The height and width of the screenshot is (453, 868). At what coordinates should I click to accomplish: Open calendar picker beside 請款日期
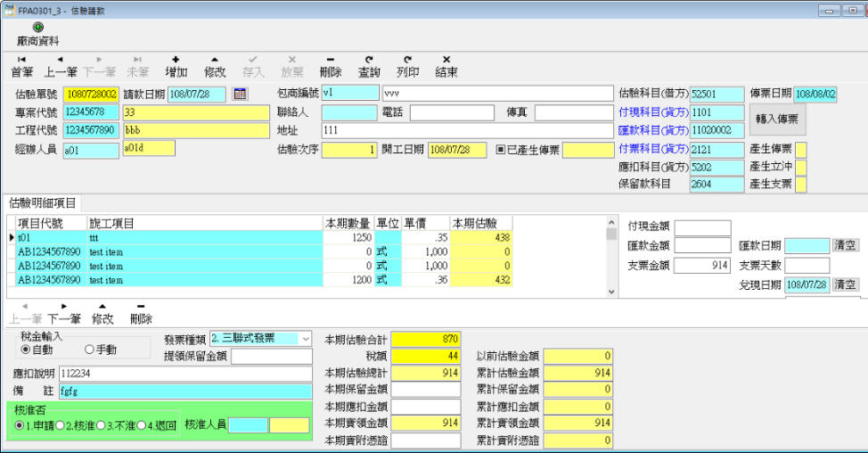click(241, 94)
